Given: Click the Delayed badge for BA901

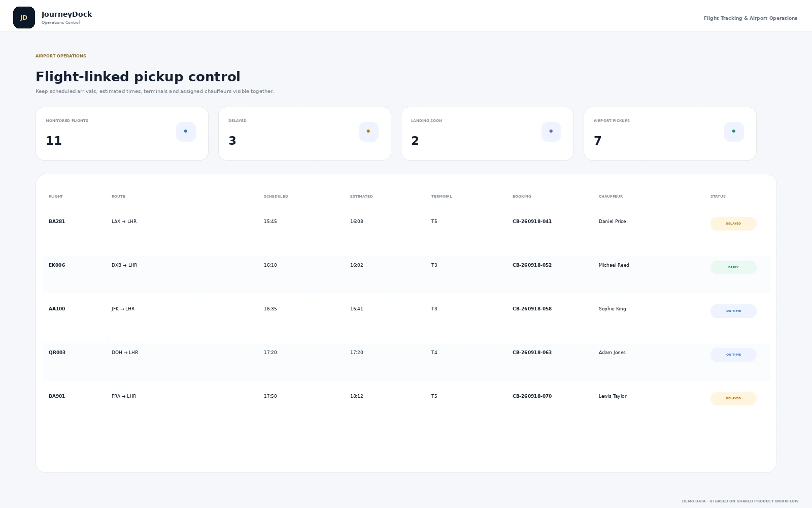Looking at the screenshot, I should [x=733, y=398].
